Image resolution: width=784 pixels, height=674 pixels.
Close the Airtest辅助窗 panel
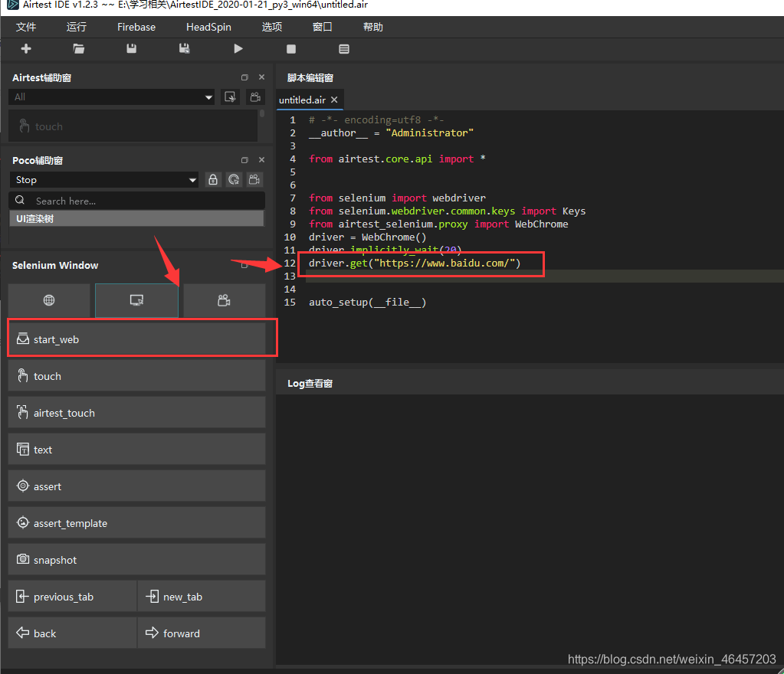coord(261,77)
